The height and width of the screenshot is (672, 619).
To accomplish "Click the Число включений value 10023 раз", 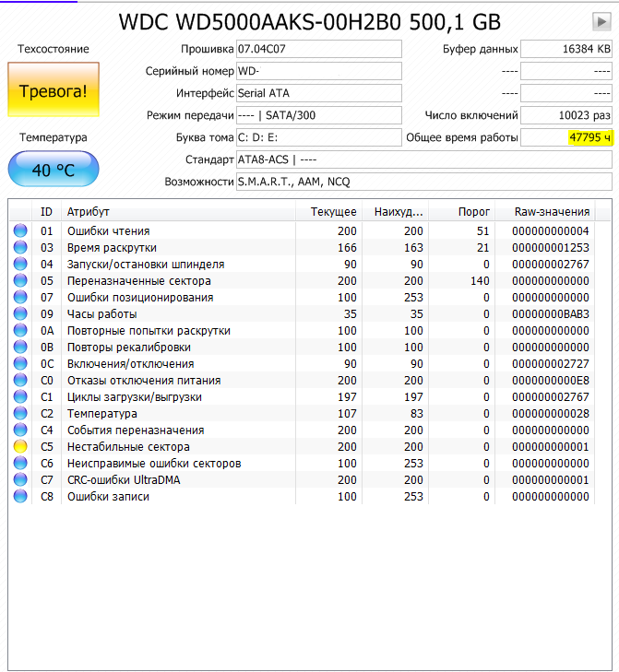I will point(566,115).
